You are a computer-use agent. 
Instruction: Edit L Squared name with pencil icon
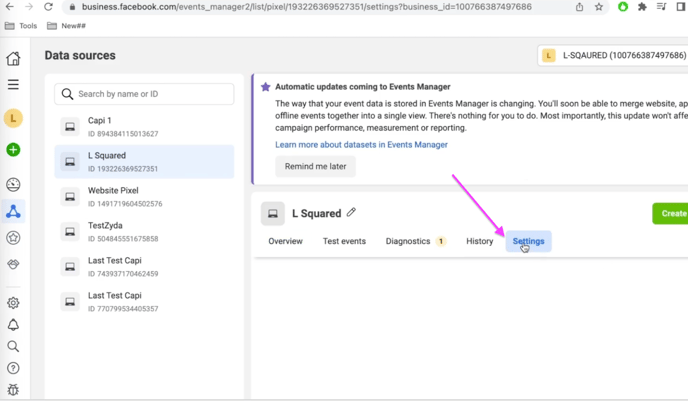coord(351,212)
